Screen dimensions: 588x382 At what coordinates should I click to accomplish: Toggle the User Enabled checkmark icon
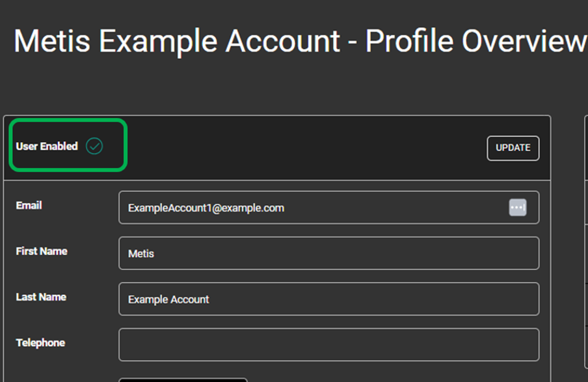pyautogui.click(x=94, y=146)
